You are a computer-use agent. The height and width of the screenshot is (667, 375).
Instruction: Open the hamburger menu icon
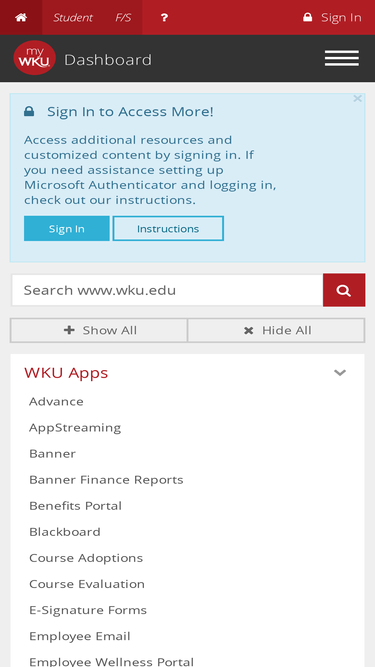[342, 58]
